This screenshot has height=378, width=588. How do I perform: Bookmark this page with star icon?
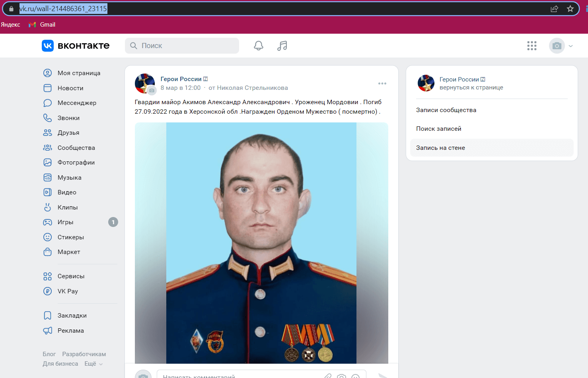570,9
